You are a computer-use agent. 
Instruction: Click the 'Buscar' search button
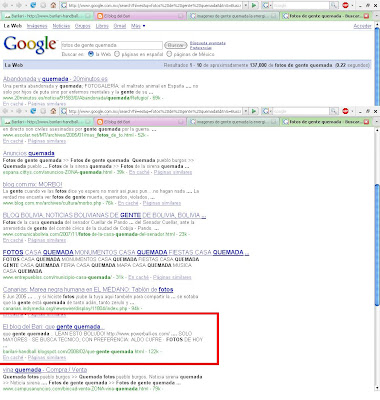pyautogui.click(x=175, y=45)
